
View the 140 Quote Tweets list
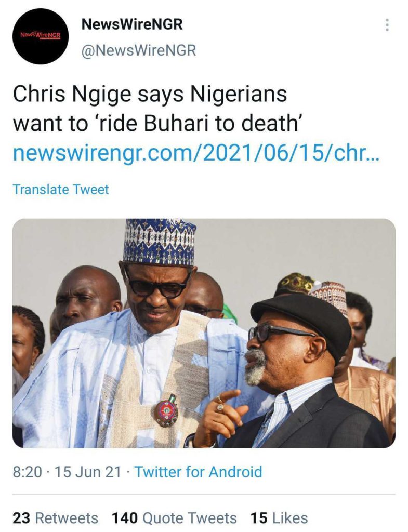pyautogui.click(x=174, y=518)
